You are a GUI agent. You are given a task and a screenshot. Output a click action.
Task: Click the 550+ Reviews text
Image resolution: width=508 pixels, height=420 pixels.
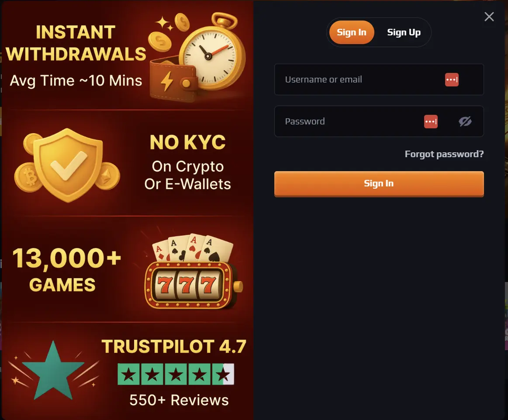click(179, 400)
